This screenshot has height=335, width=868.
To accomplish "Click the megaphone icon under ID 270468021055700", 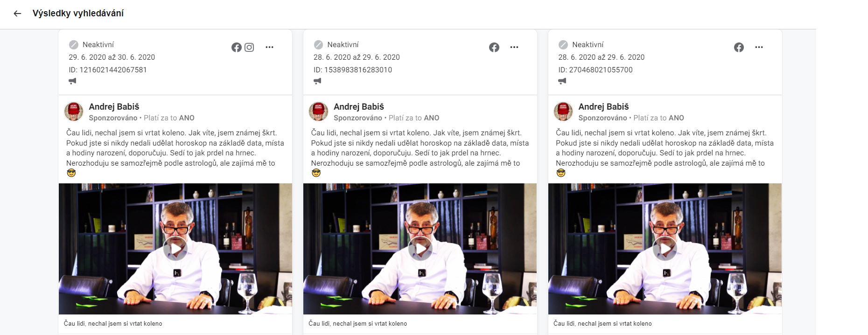I will (x=562, y=81).
